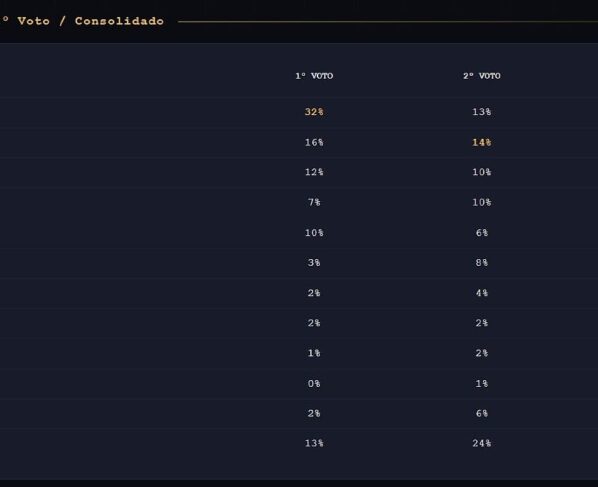Click the 0% cell in 1° VOTO

pos(314,383)
